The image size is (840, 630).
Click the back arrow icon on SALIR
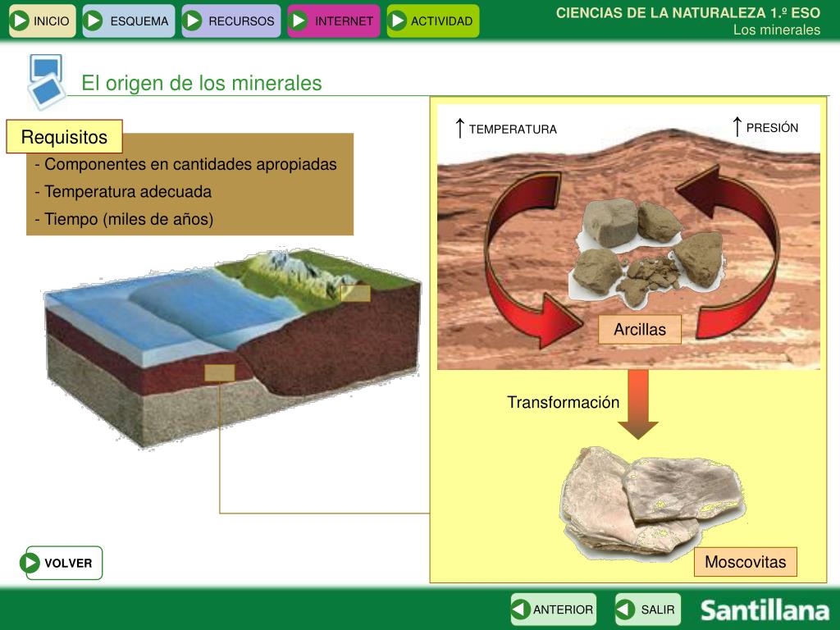point(625,609)
